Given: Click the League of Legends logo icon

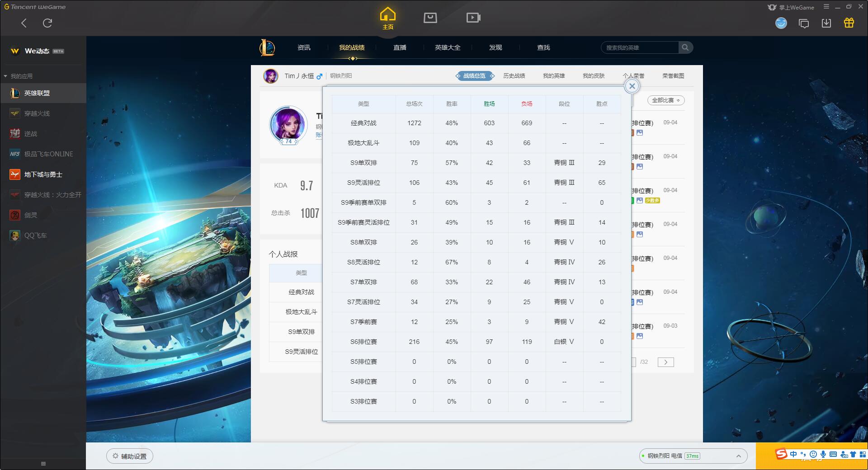Looking at the screenshot, I should coord(267,47).
